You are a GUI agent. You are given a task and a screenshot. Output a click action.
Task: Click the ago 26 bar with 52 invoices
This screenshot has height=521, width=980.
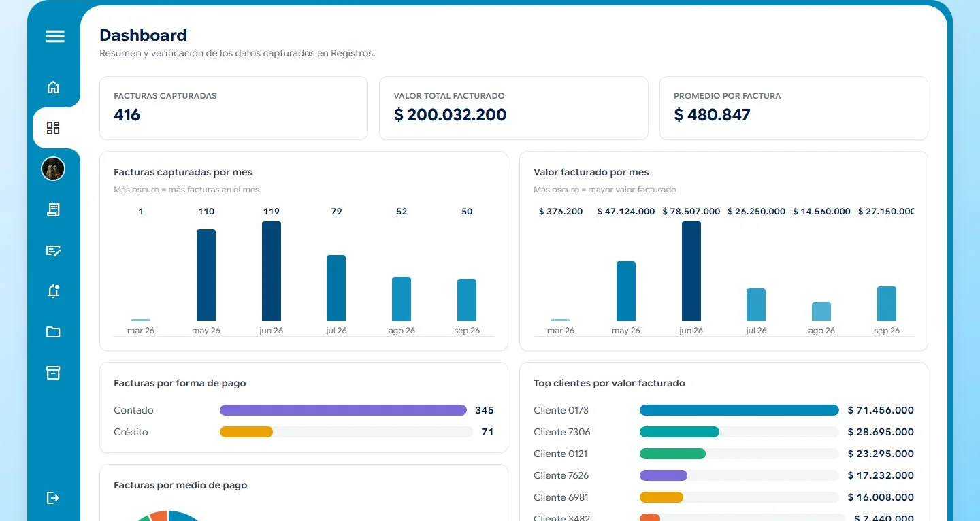point(402,299)
